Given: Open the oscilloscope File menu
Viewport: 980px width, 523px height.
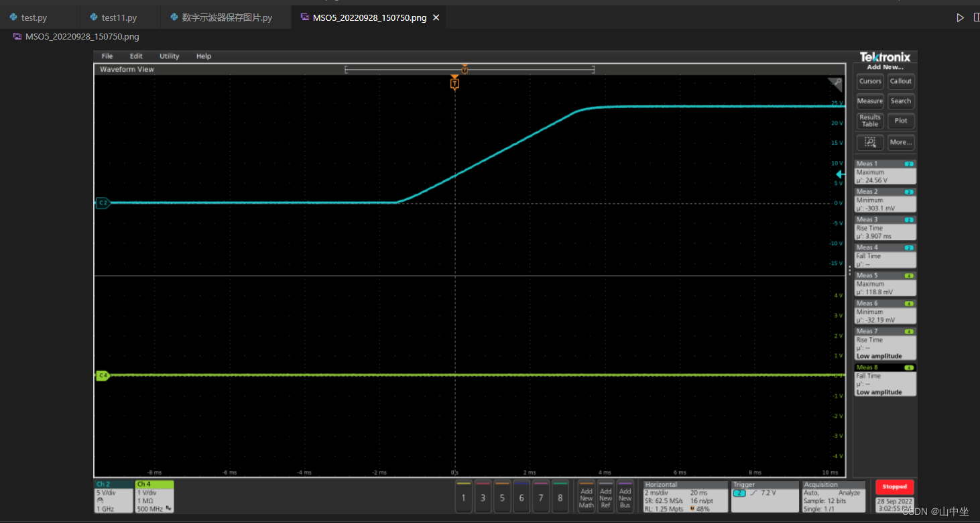Looking at the screenshot, I should [107, 56].
